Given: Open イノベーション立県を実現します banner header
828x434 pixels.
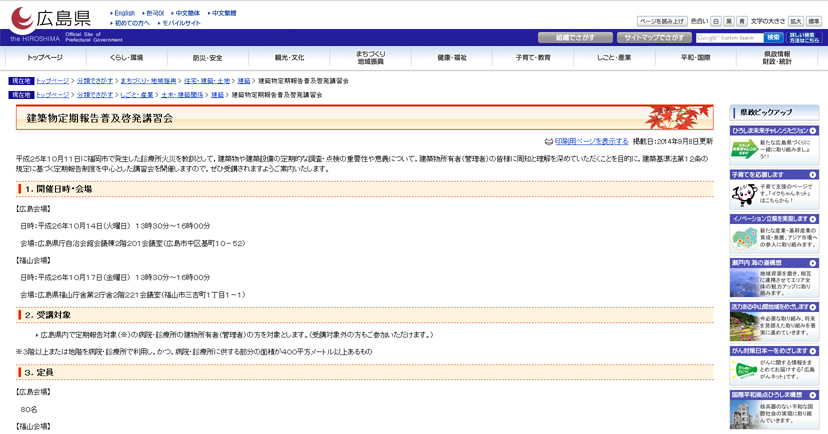Looking at the screenshot, I should pos(774,219).
